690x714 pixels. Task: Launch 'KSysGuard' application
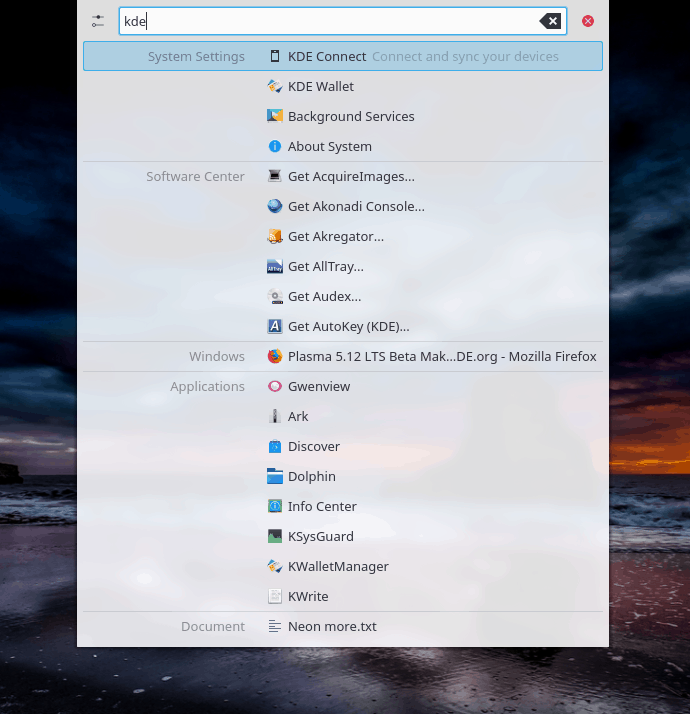tap(321, 536)
